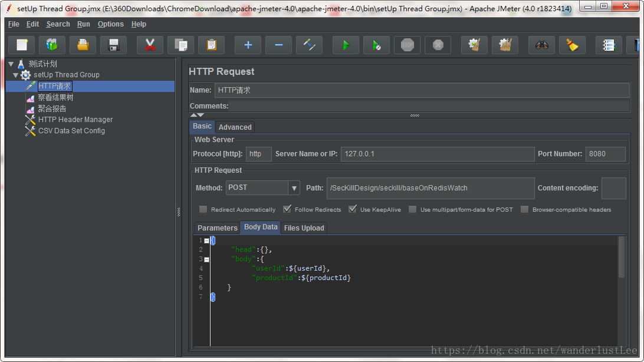Select the Body Data tab
This screenshot has height=362, width=644.
[261, 227]
